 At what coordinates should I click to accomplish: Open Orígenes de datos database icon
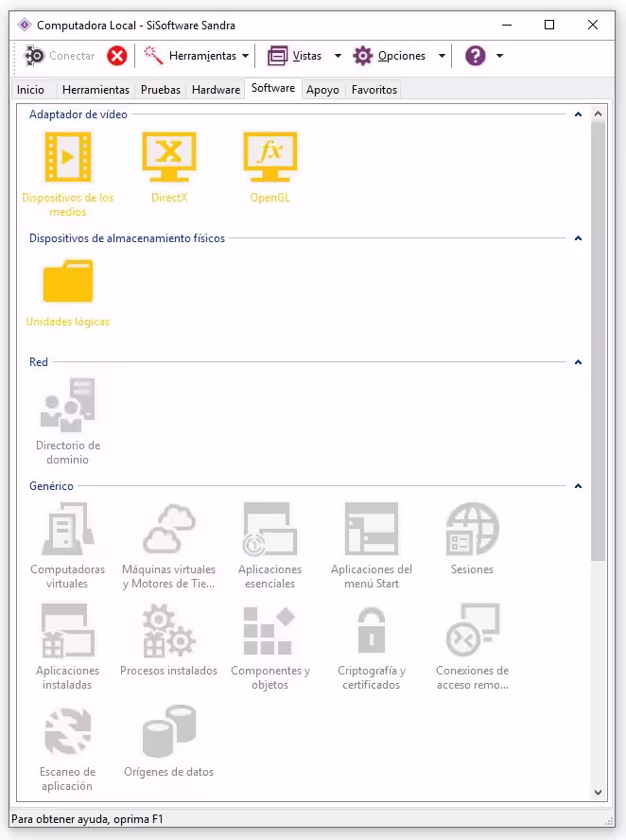[x=169, y=731]
